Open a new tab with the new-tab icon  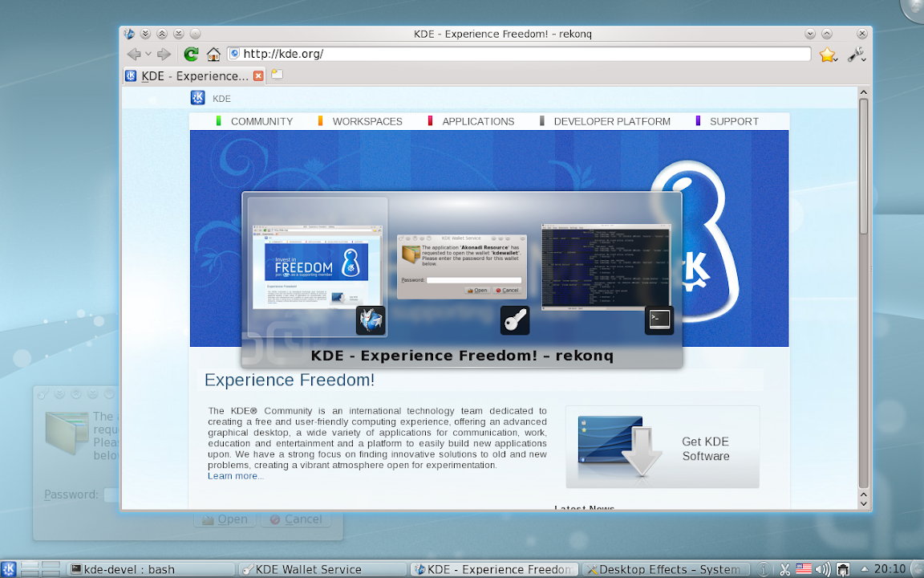tap(277, 75)
